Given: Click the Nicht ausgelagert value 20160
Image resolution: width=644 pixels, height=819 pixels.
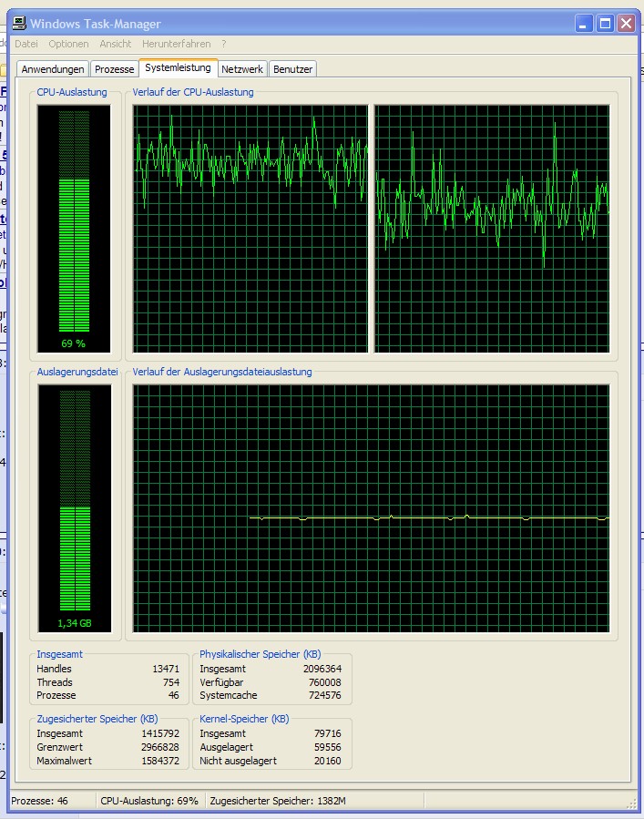Looking at the screenshot, I should click(x=328, y=761).
